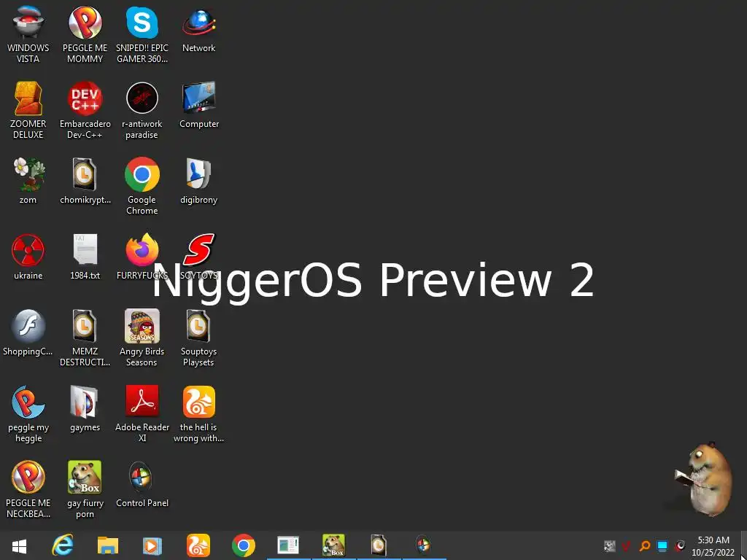Open the speaker volume tray icon

[x=680, y=545]
